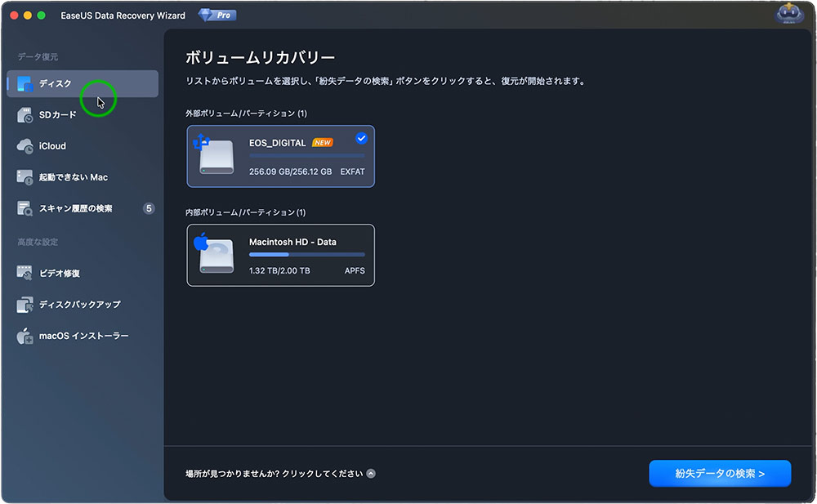This screenshot has width=817, height=504.
Task: Click the robot assistant icon top right
Action: [789, 15]
